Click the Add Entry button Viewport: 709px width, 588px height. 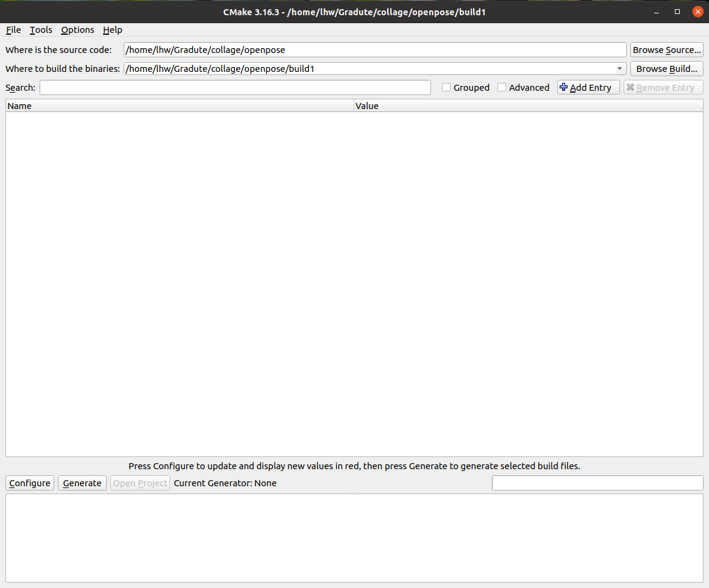[588, 88]
